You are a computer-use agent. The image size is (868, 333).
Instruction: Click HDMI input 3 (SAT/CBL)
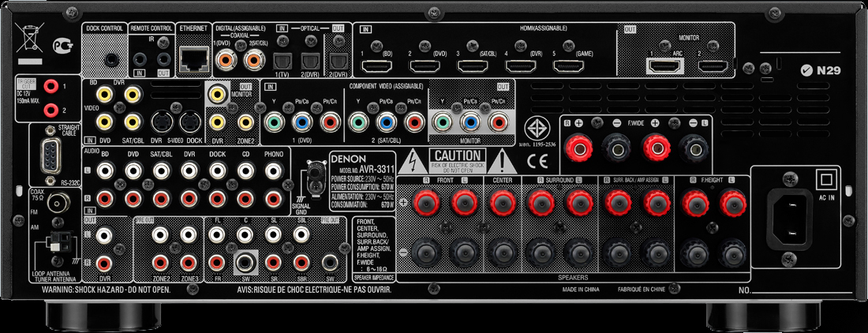pyautogui.click(x=472, y=66)
